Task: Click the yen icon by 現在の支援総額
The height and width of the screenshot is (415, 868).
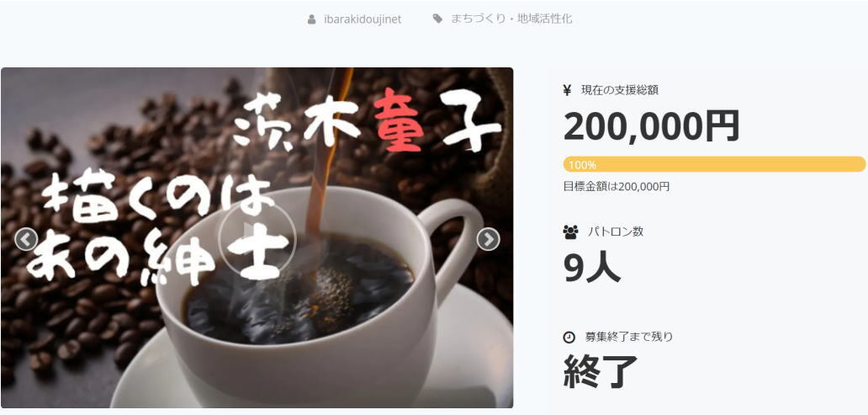Action: coord(567,90)
